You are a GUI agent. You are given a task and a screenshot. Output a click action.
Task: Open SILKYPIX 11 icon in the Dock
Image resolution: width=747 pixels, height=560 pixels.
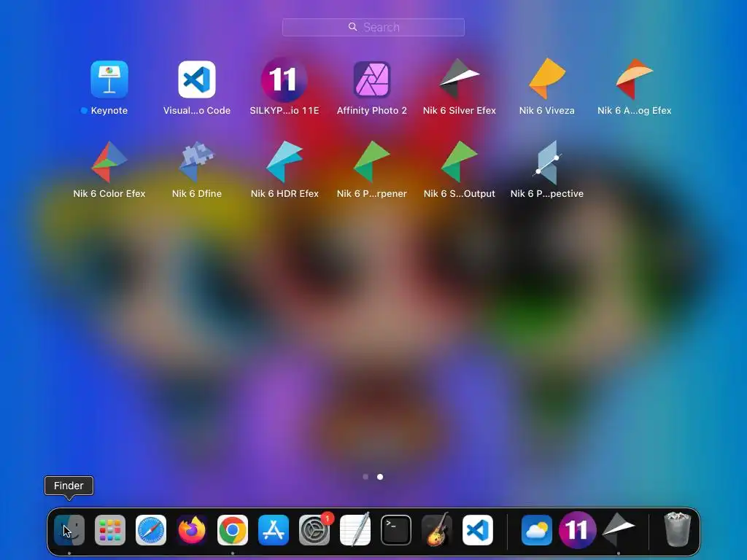pyautogui.click(x=578, y=530)
